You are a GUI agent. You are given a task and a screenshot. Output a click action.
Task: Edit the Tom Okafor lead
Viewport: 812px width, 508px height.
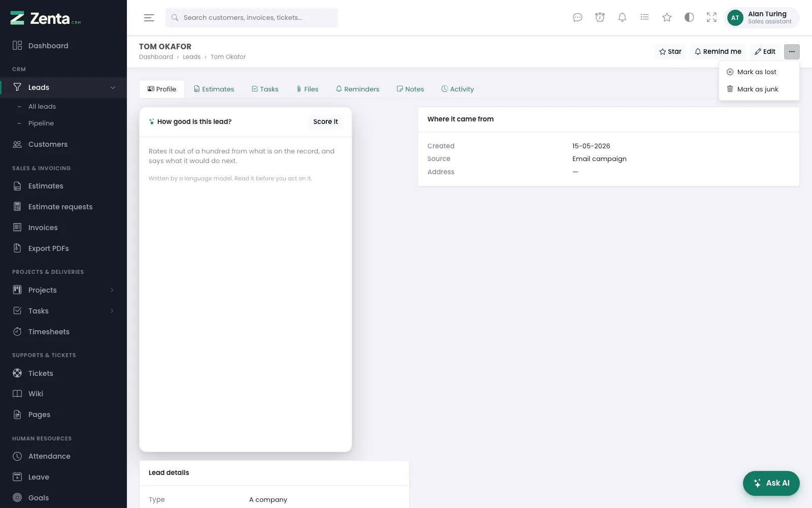765,52
